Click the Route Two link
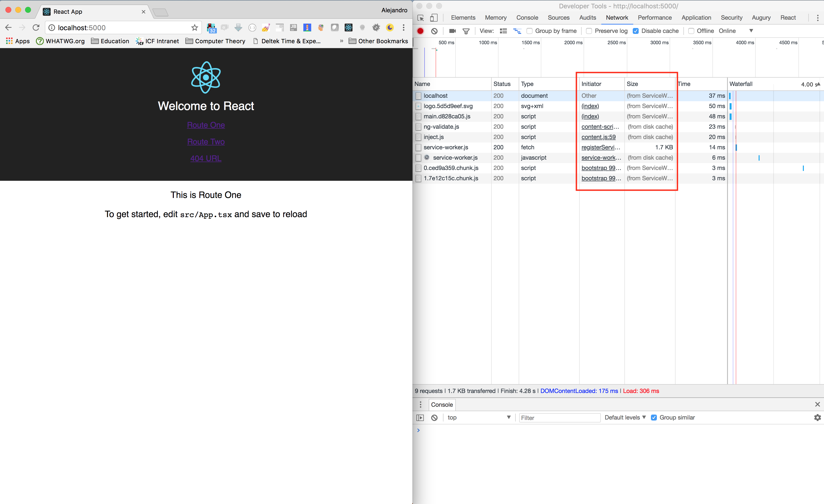The width and height of the screenshot is (824, 504). 206,142
